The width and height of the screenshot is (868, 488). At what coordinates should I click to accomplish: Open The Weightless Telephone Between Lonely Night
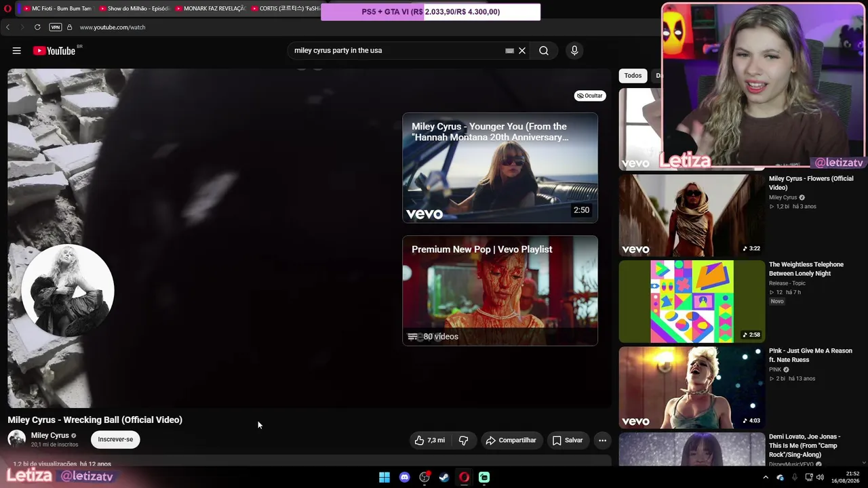pos(806,269)
